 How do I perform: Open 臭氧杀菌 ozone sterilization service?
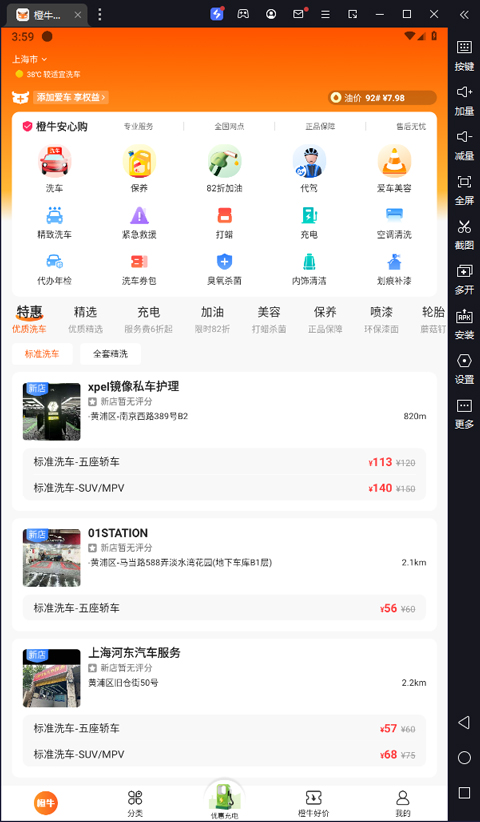(224, 269)
